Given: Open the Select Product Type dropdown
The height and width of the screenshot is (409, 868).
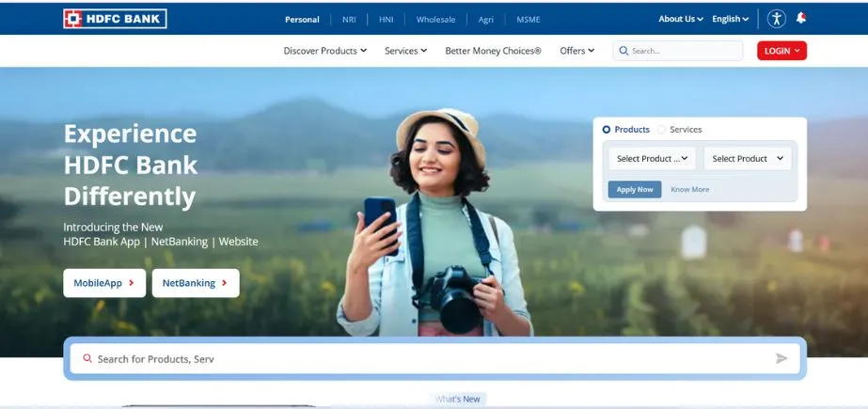Looking at the screenshot, I should (x=652, y=159).
